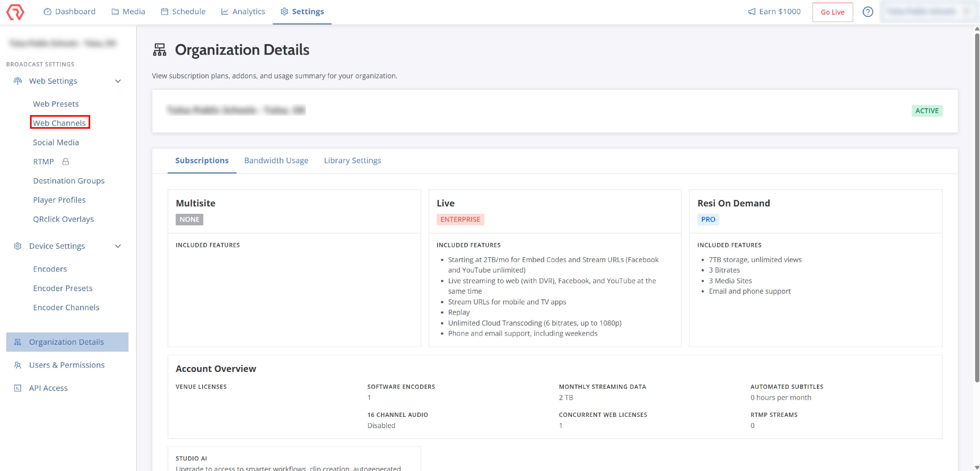
Task: Click the Resi logo in top-left corner
Action: (x=15, y=12)
